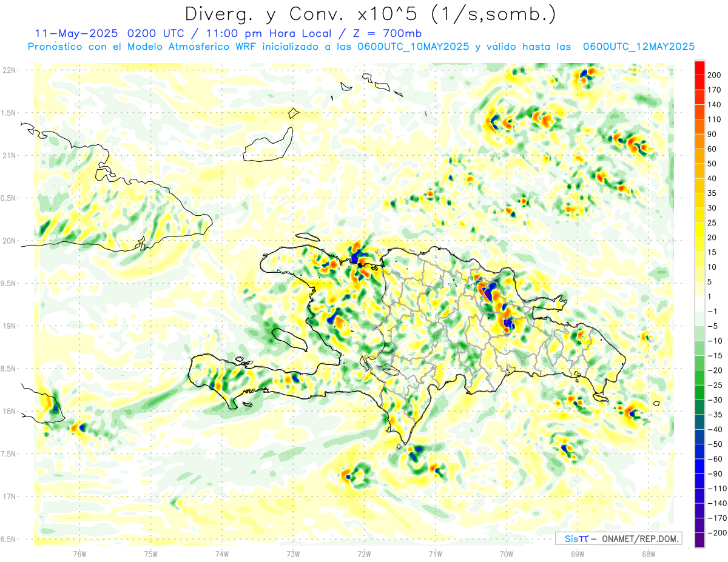Click the "74W" longitude label
The height and width of the screenshot is (562, 728).
pos(221,554)
